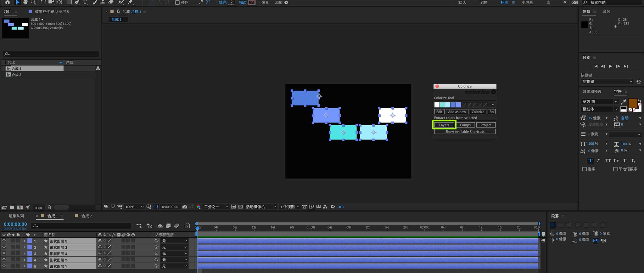This screenshot has width=644, height=273.
Task: Open the 1个视图 view layout dropdown
Action: (289, 207)
